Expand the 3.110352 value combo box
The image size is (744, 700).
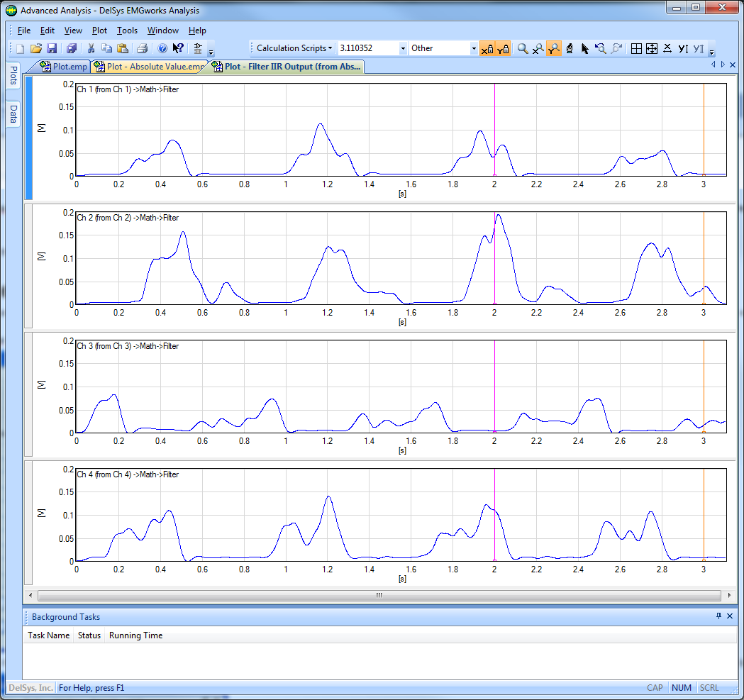403,48
